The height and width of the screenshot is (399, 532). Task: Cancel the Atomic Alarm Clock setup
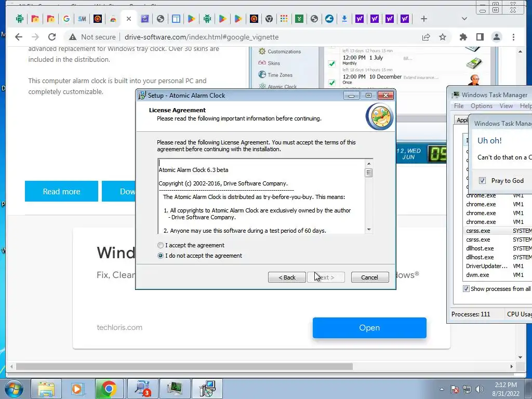click(370, 277)
